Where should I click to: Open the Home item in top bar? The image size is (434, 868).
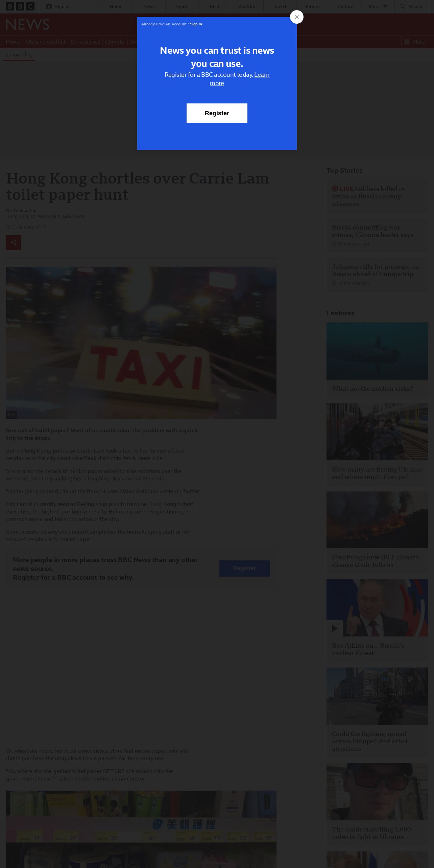pos(116,6)
